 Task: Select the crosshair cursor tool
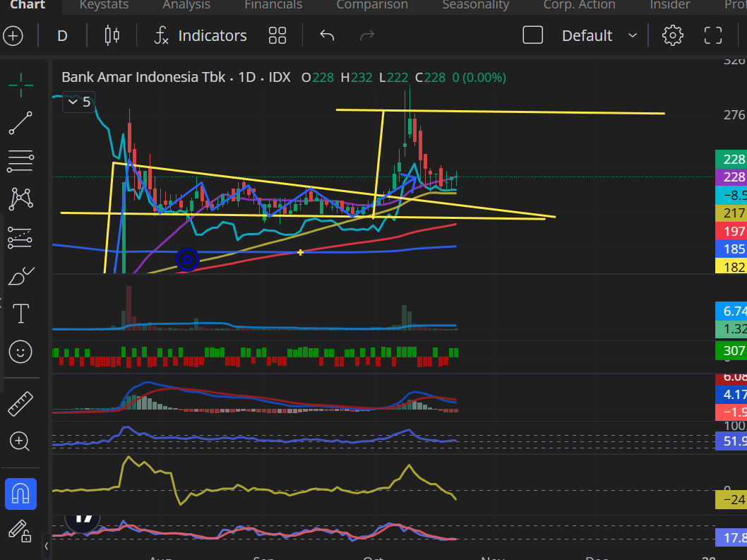(20, 85)
